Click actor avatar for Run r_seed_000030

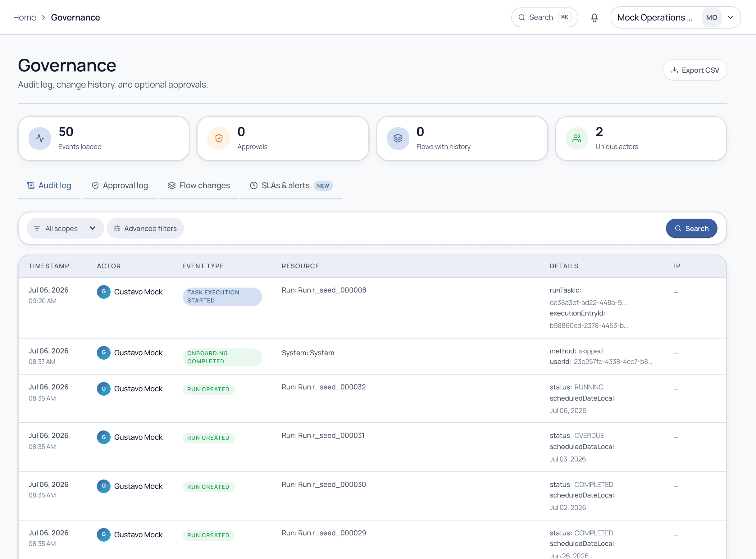point(103,486)
